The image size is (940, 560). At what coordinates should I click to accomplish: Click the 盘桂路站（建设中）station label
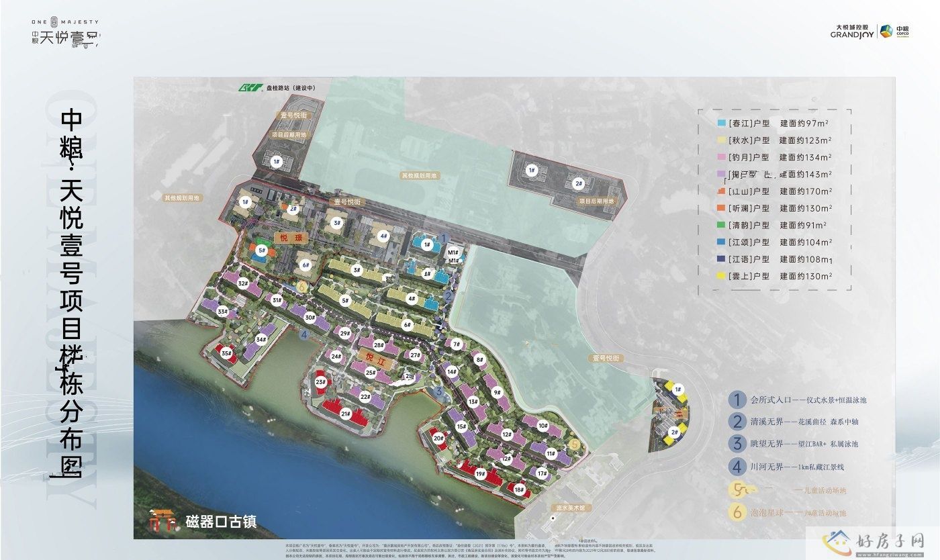pyautogui.click(x=291, y=87)
